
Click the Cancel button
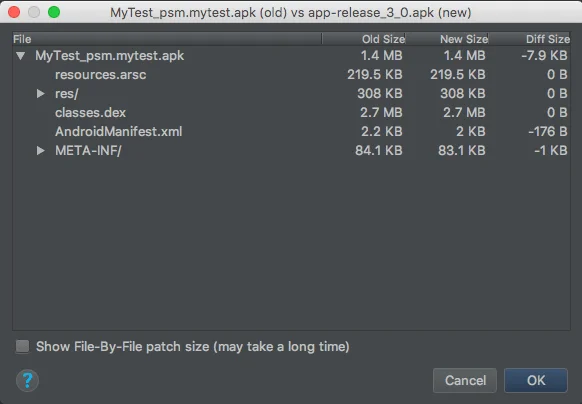(465, 380)
